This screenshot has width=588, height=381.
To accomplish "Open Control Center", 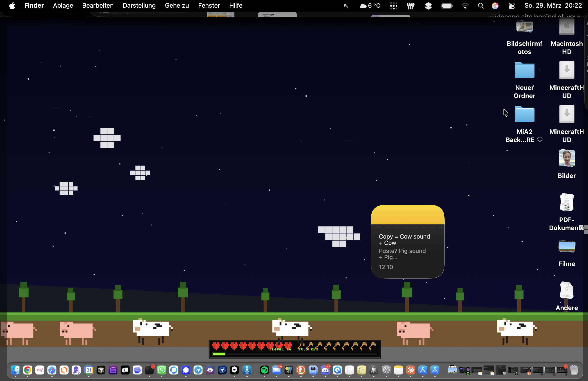I will (511, 6).
